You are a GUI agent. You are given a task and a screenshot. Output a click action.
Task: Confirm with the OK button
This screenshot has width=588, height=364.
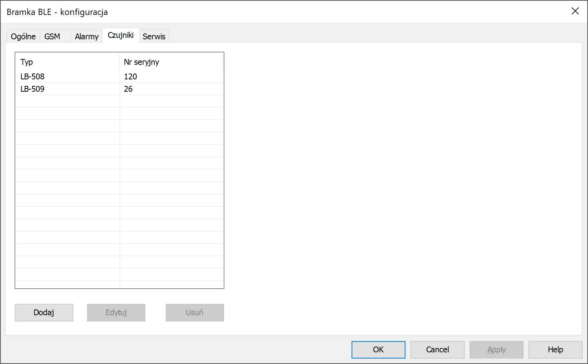pos(379,350)
